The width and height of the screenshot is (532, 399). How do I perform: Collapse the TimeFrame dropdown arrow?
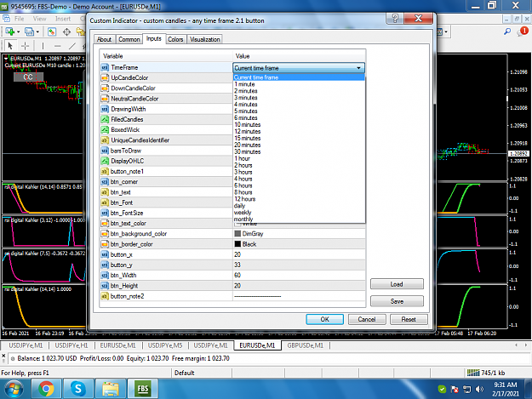358,68
